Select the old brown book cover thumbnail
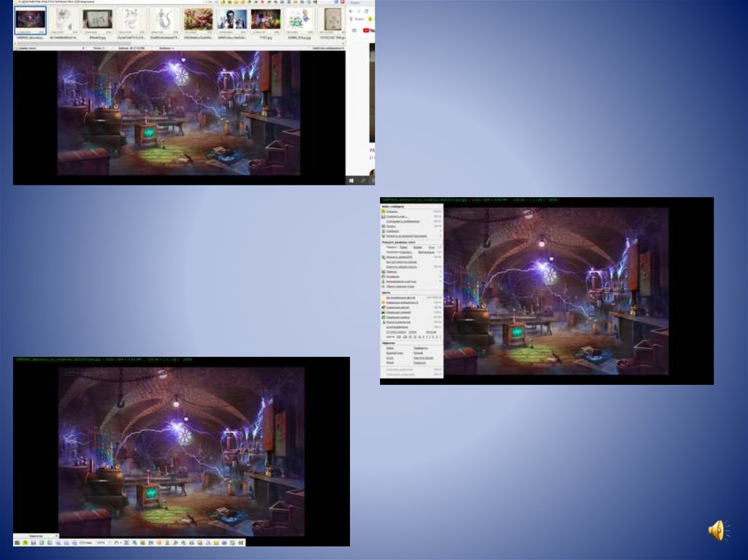The height and width of the screenshot is (560, 748). click(x=332, y=19)
